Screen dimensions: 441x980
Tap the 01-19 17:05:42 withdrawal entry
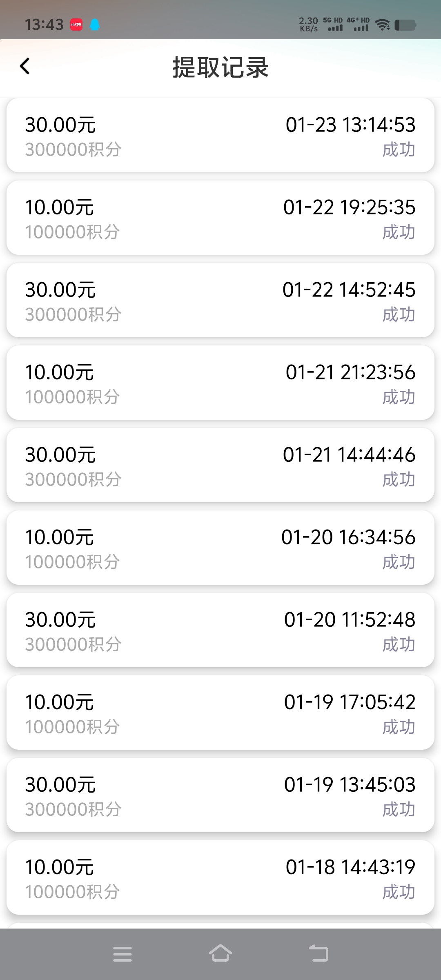click(x=220, y=713)
